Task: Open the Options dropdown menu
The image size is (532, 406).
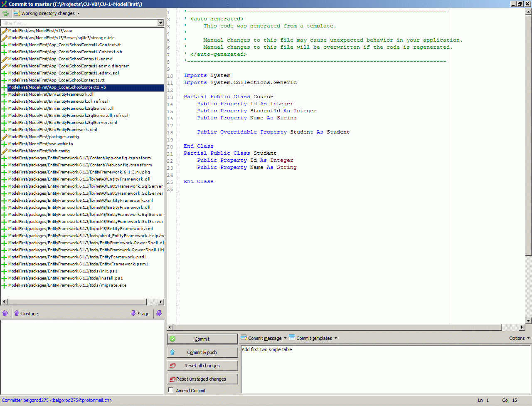Action: 519,338
